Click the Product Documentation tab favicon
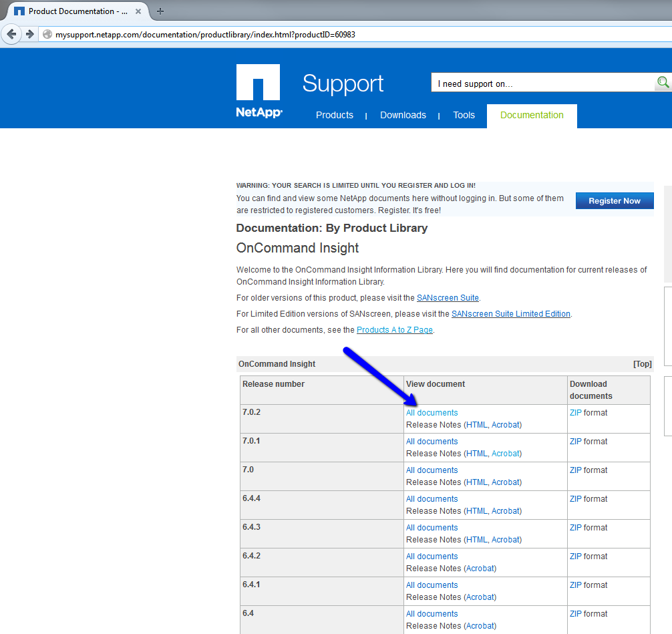The width and height of the screenshot is (672, 634). (19, 11)
